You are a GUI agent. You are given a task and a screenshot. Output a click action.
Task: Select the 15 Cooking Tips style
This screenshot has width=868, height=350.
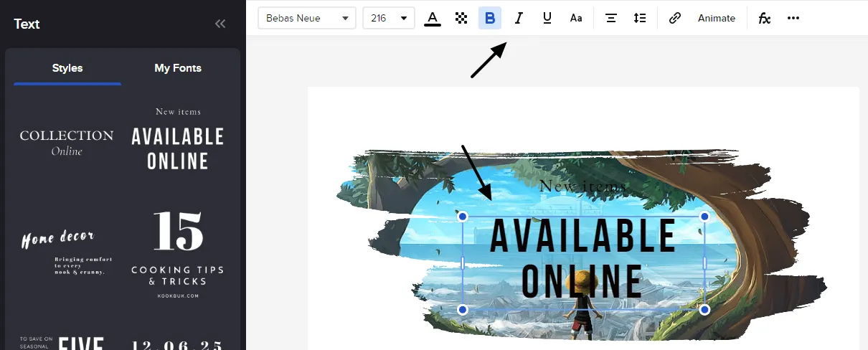178,255
